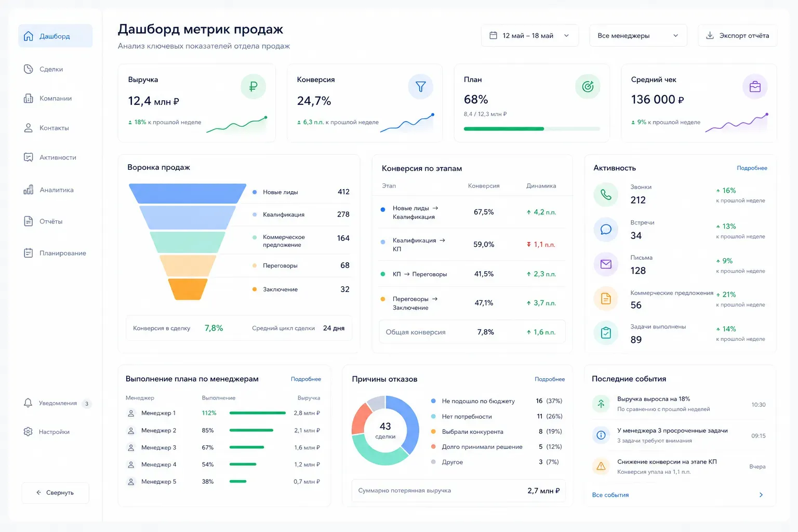Screen dimensions: 798x532
Task: Click the План progress bar at 68%
Action: coord(531,129)
